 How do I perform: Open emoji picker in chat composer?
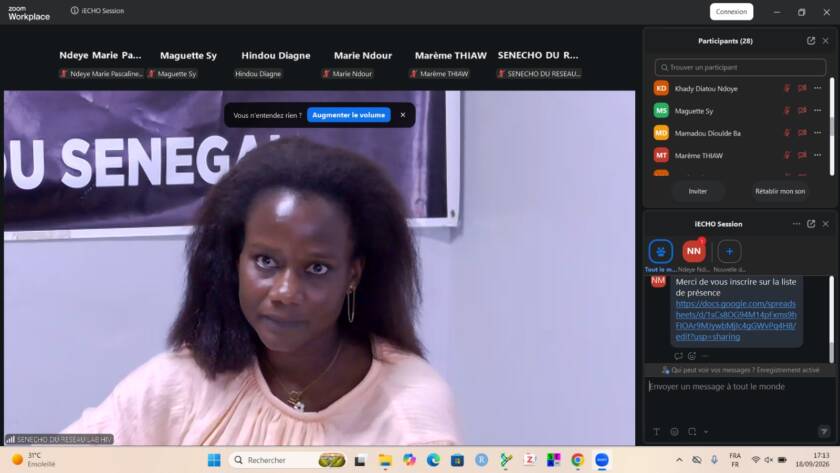tap(674, 432)
